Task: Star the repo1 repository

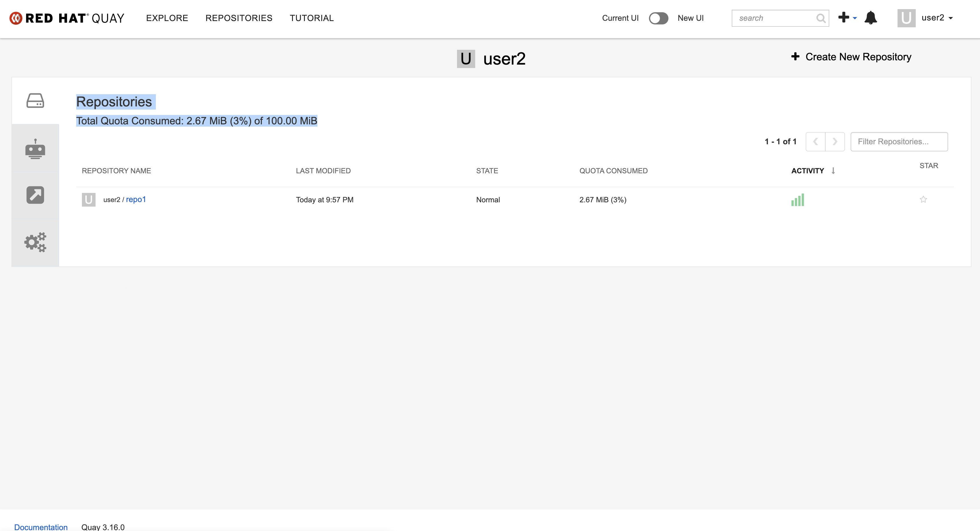Action: point(923,199)
